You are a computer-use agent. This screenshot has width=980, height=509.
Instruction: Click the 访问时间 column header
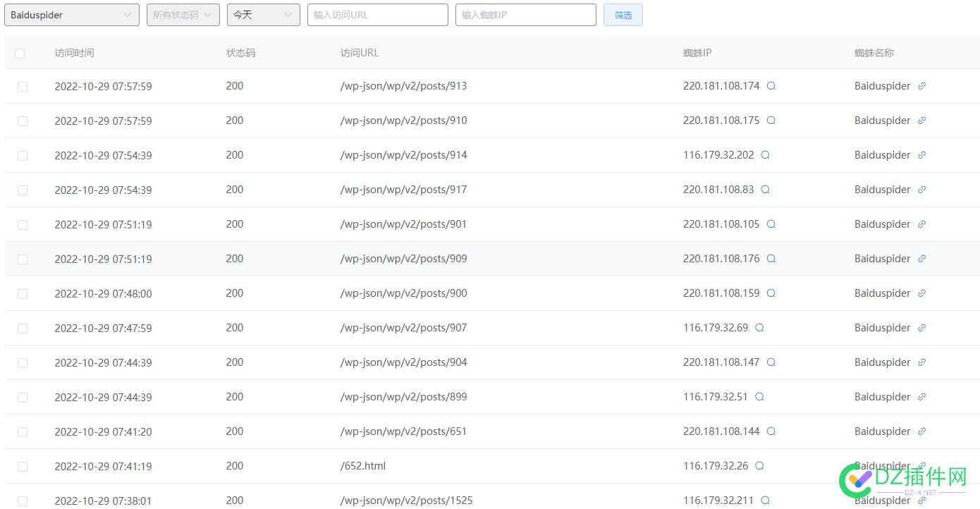coord(74,53)
